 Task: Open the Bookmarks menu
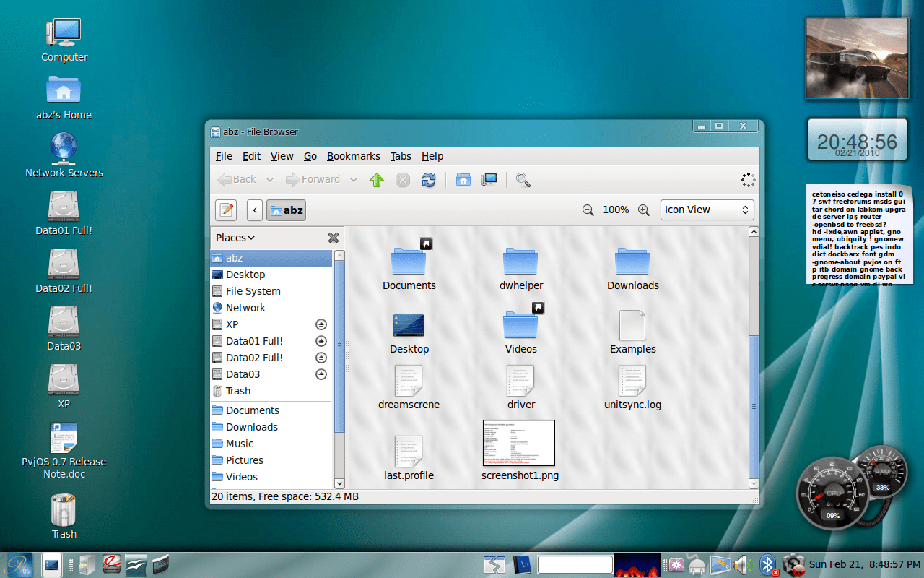pyautogui.click(x=353, y=156)
